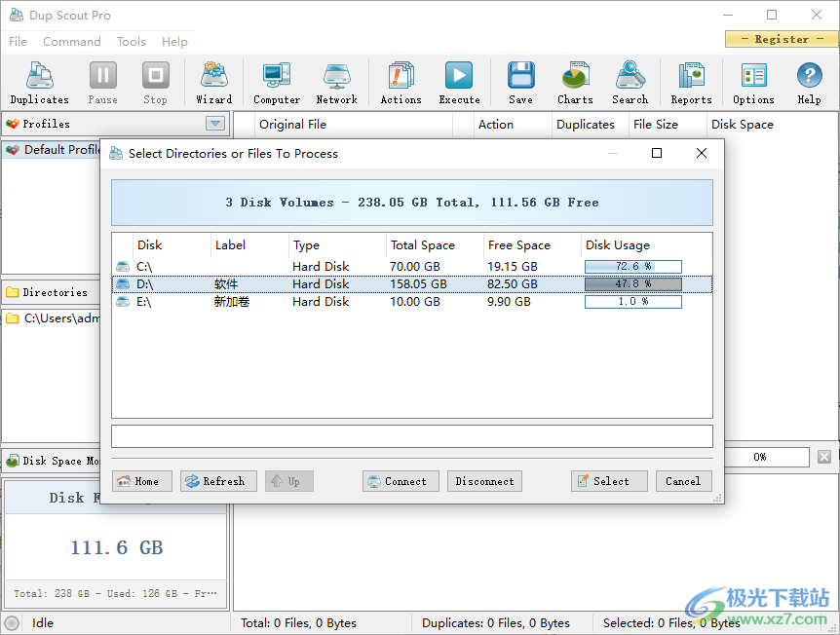The width and height of the screenshot is (840, 635).
Task: Open the Wizard tool
Action: [x=214, y=83]
